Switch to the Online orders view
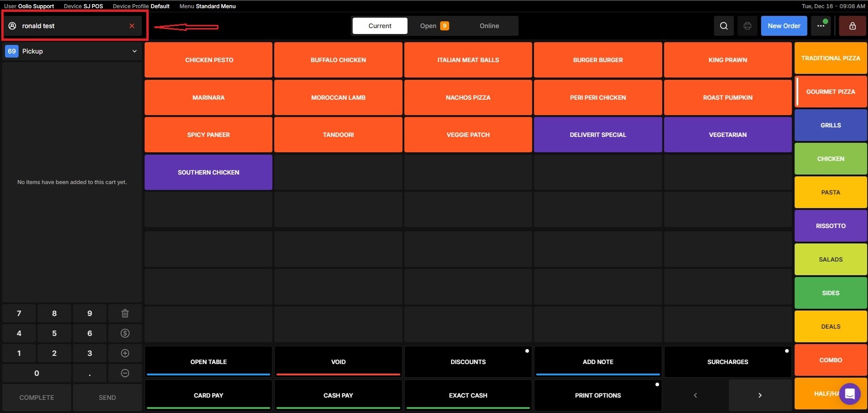 tap(489, 26)
